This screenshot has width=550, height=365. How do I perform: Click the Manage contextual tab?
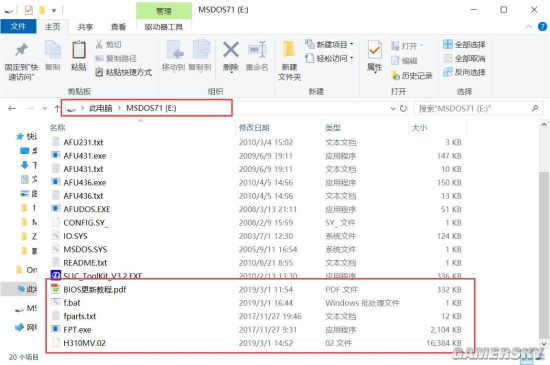coord(164,11)
